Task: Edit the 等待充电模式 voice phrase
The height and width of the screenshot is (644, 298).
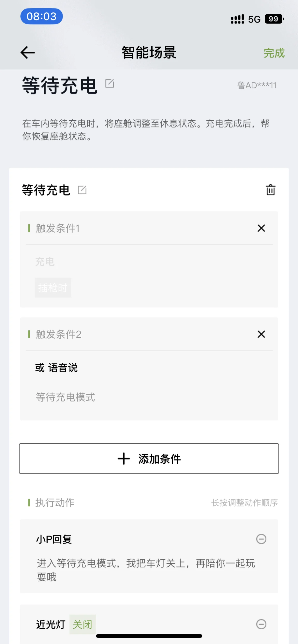Action: (x=65, y=397)
